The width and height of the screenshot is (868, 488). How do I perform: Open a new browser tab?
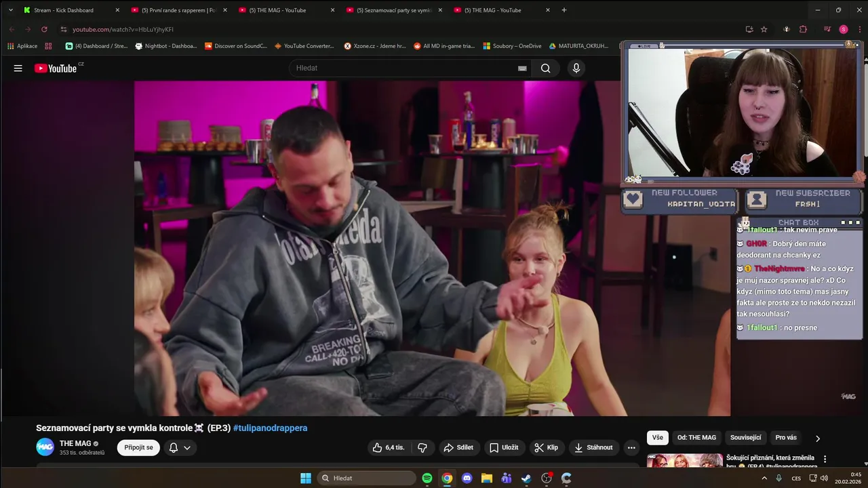564,10
